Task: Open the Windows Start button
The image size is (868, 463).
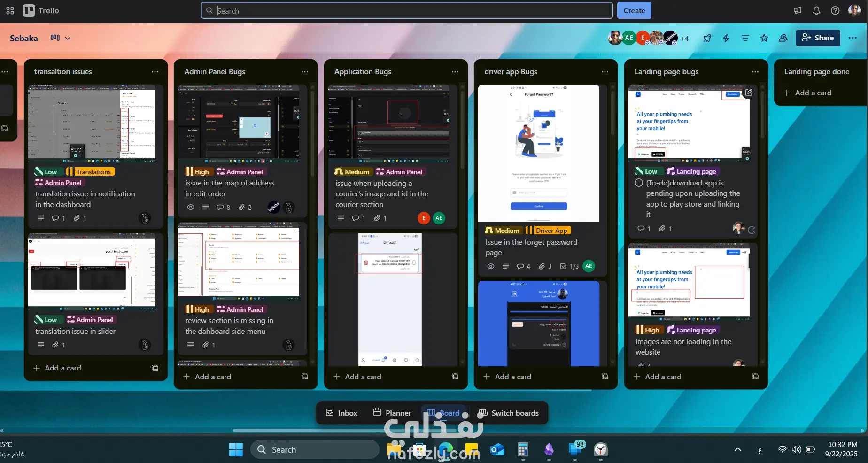Action: coord(236,450)
